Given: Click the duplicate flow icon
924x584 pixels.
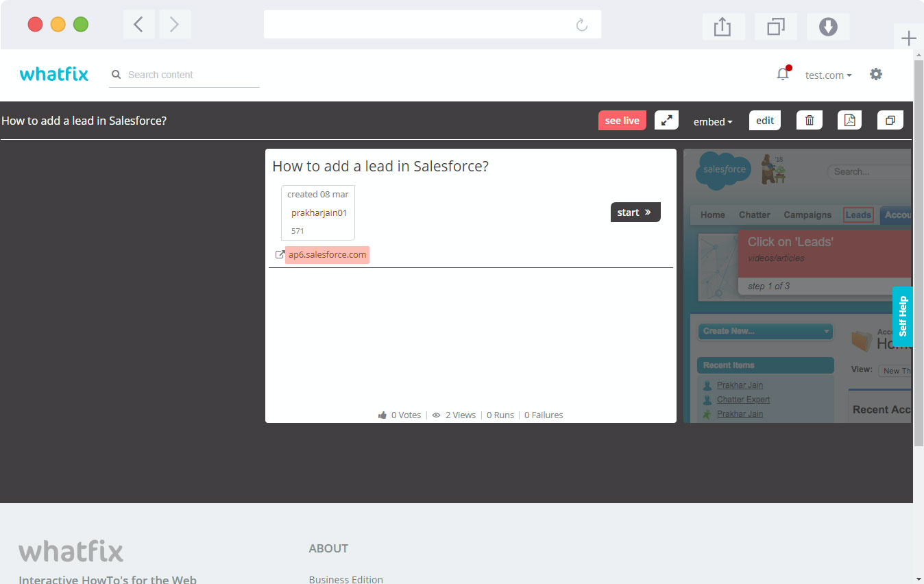Looking at the screenshot, I should [x=890, y=120].
